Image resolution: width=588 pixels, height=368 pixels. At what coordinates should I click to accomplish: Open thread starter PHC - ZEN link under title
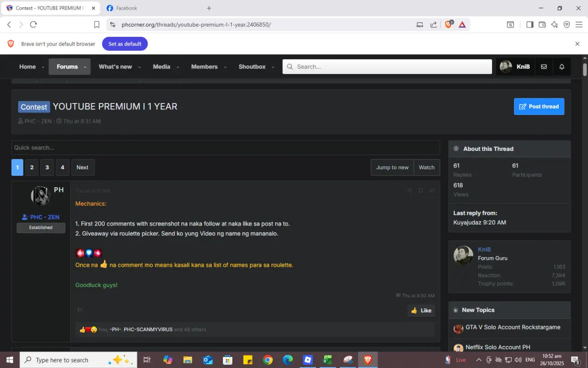38,121
